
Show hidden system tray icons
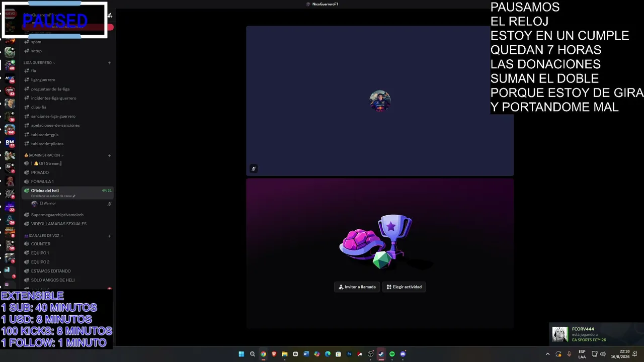pos(547,354)
